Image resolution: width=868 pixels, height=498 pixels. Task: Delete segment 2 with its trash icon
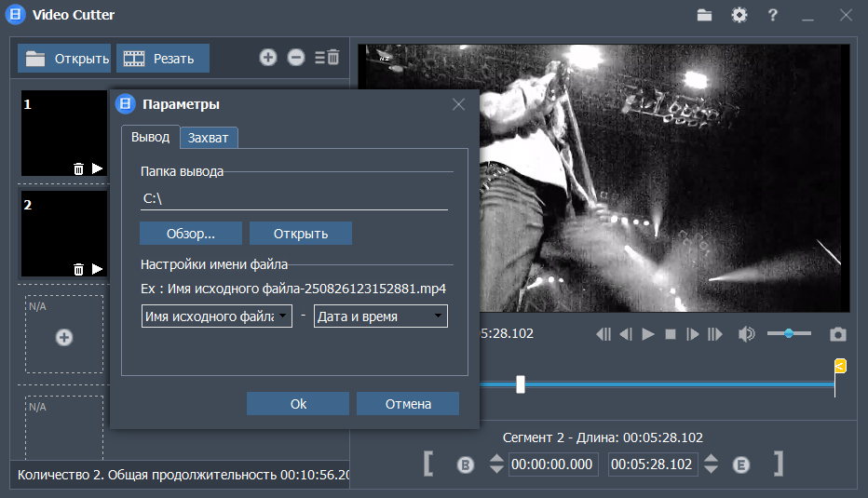(x=78, y=269)
